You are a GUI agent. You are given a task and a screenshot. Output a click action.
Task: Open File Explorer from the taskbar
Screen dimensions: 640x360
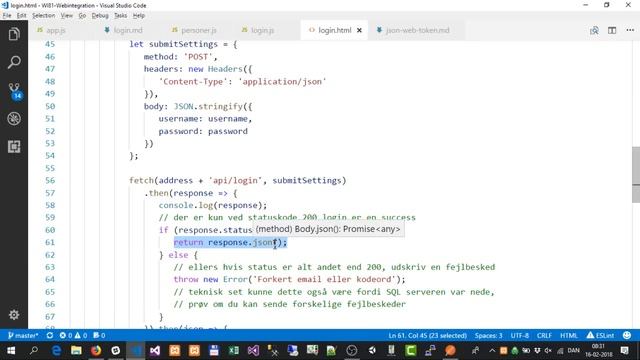coord(76,351)
